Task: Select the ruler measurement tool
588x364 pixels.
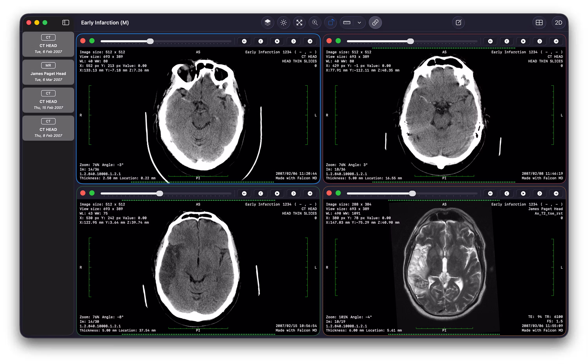Action: pos(347,23)
